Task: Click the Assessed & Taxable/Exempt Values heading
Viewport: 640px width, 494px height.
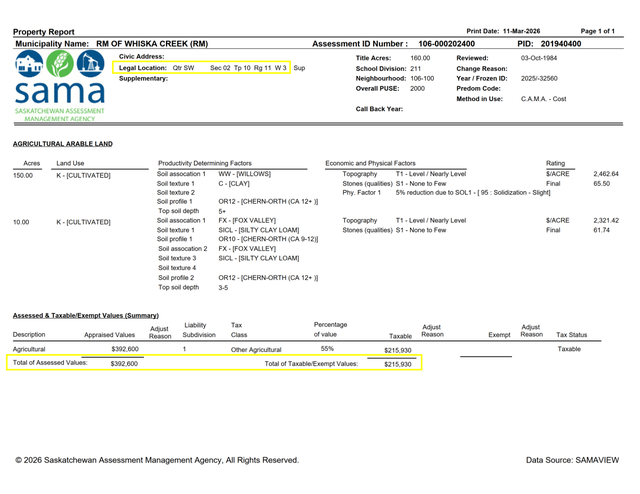Action: coord(86,314)
